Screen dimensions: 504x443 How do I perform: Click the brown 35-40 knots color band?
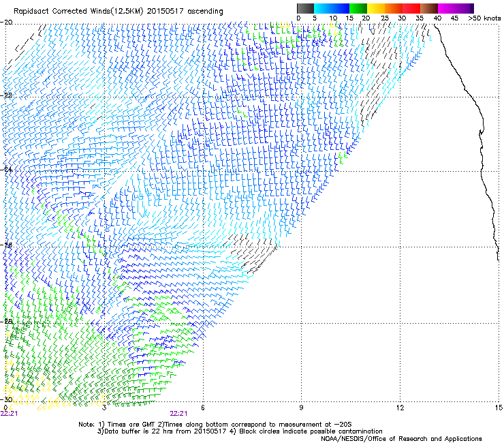[429, 8]
